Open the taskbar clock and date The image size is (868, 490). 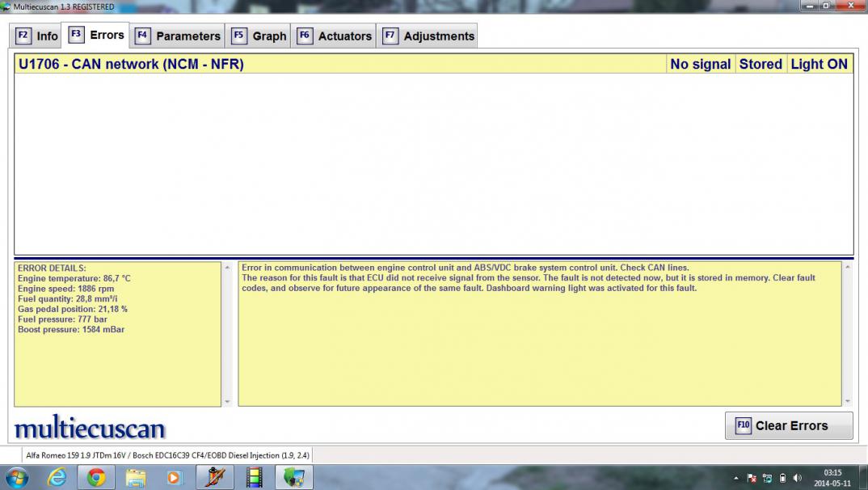pos(832,478)
